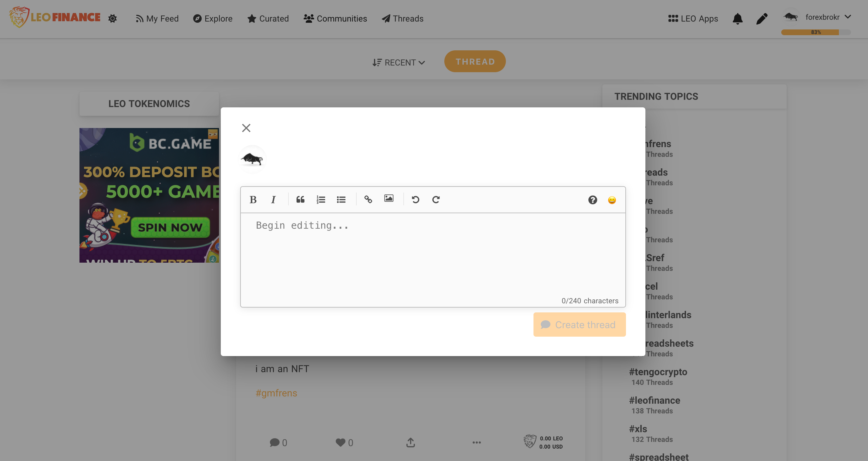Click the Unordered list icon
Image resolution: width=868 pixels, height=461 pixels.
click(341, 199)
